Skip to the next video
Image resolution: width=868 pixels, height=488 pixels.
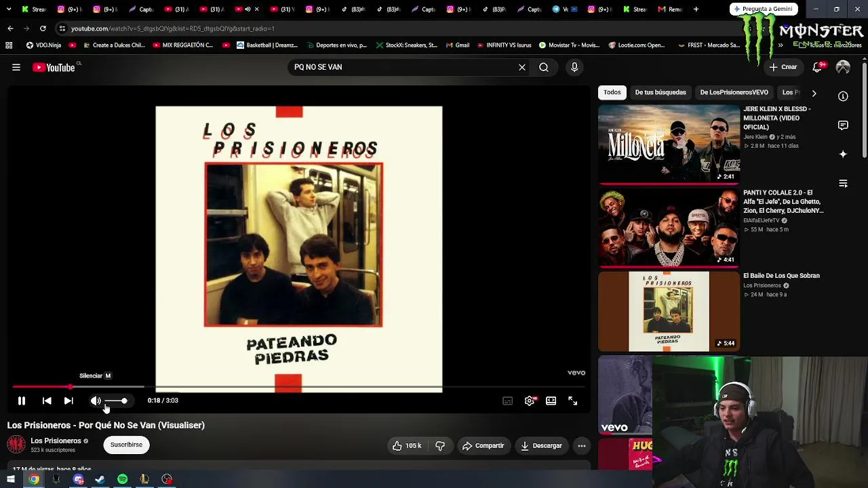68,401
